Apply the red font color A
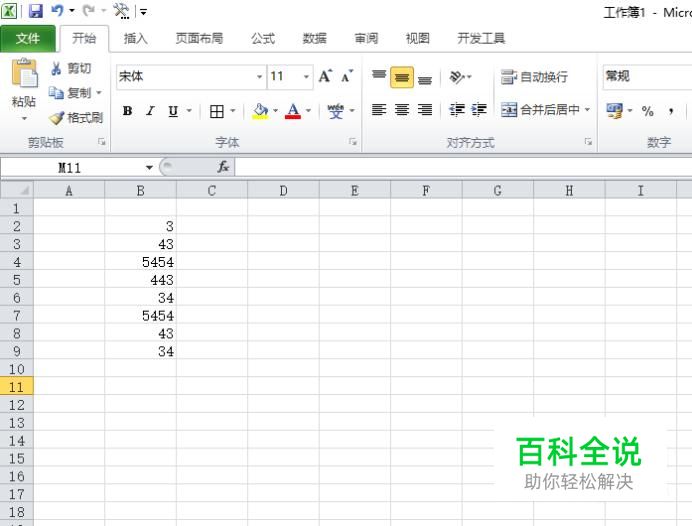Image resolution: width=692 pixels, height=526 pixels. tap(293, 111)
